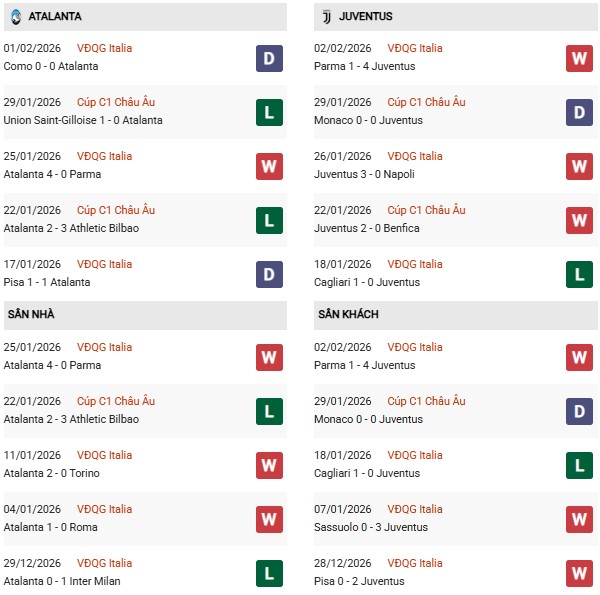The image size is (600, 595).
Task: Click the D badge for Como 0 - 0 Atalanta
Action: click(269, 58)
